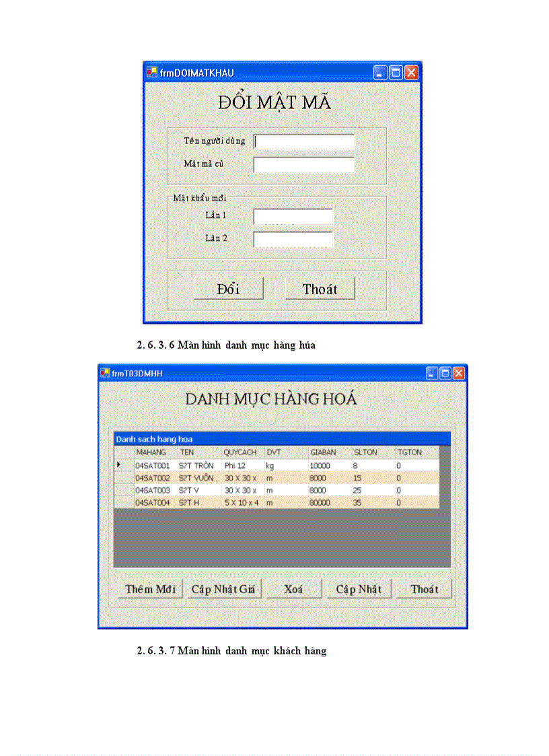
Task: Close the frmT03DMHH window
Action: [458, 373]
